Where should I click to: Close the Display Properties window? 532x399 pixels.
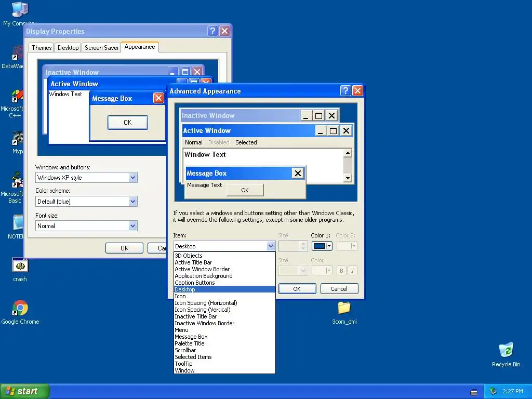(x=224, y=31)
